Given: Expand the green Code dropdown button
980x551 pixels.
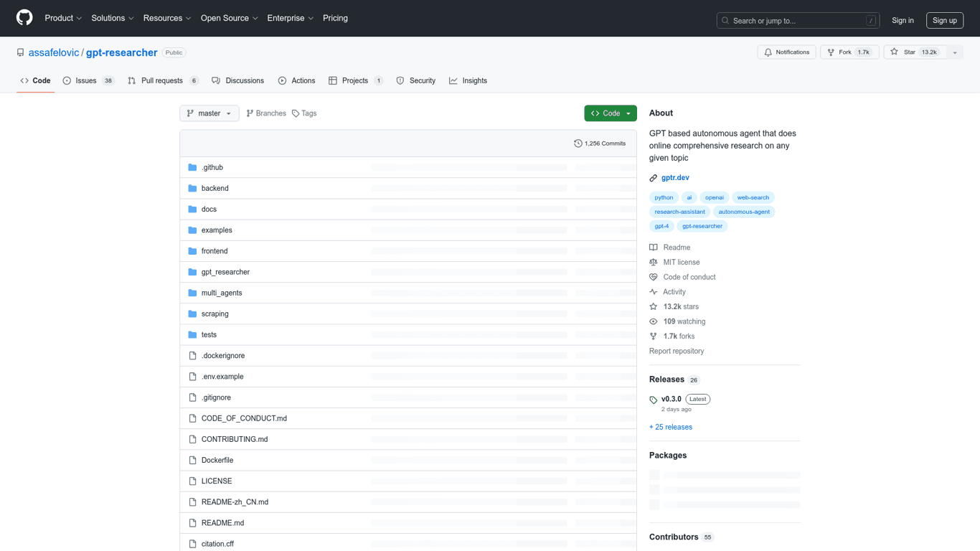Looking at the screenshot, I should tap(611, 113).
